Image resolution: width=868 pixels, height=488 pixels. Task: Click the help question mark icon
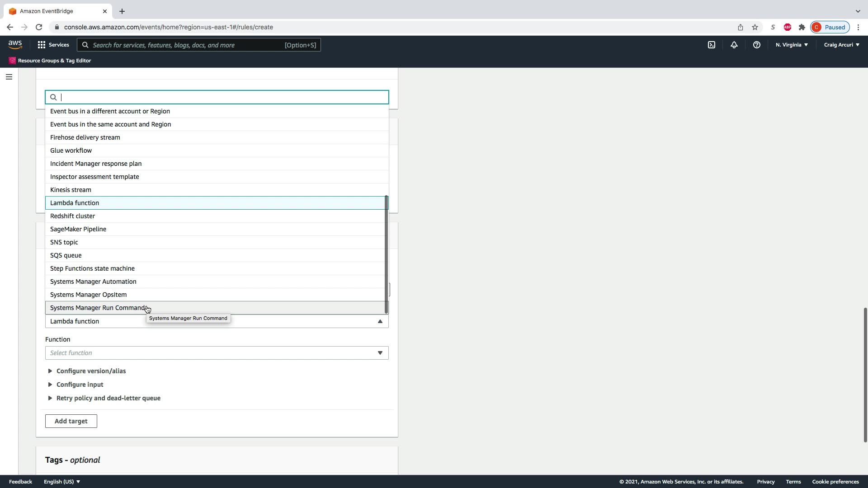tap(756, 45)
